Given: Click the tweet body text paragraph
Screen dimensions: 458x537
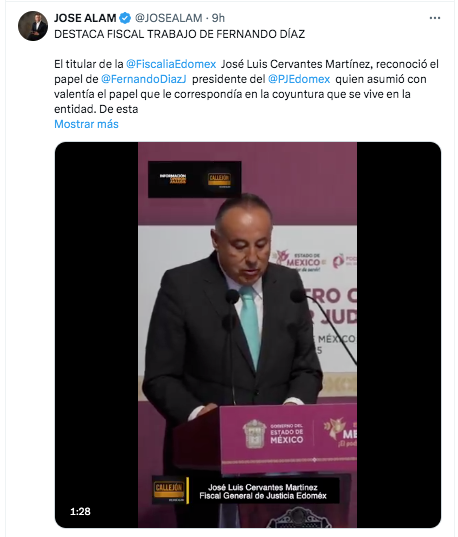Looking at the screenshot, I should tap(246, 87).
